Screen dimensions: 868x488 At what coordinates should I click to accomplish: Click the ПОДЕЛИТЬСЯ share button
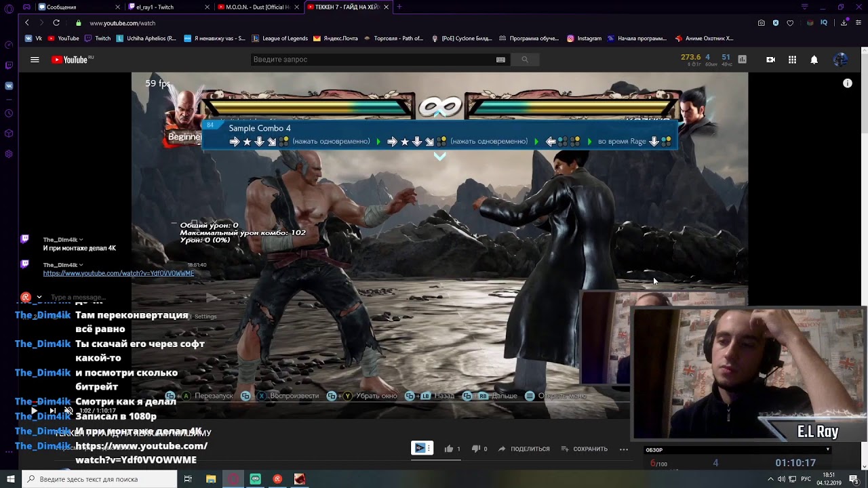pyautogui.click(x=524, y=449)
